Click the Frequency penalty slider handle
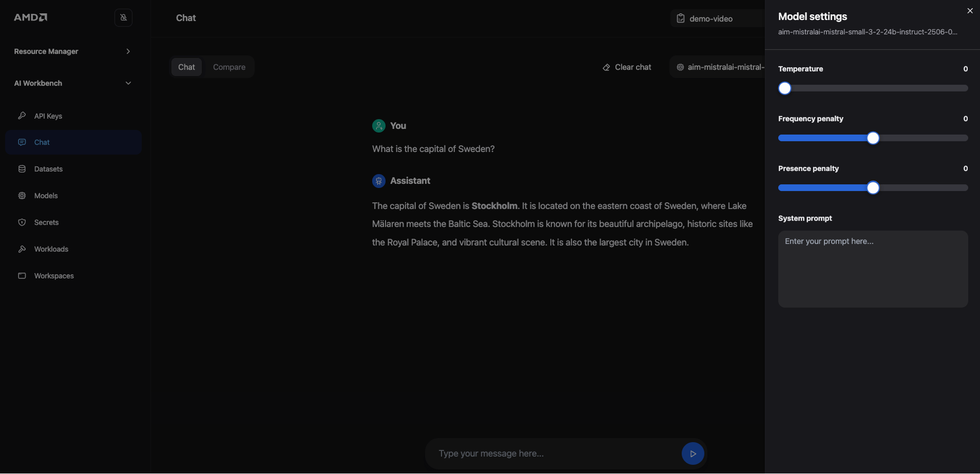 coord(873,138)
